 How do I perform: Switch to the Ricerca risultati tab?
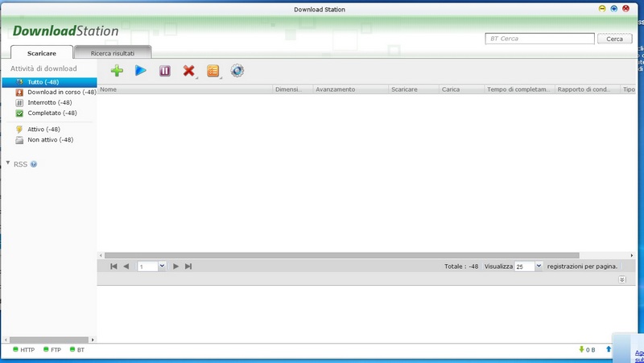coord(113,52)
